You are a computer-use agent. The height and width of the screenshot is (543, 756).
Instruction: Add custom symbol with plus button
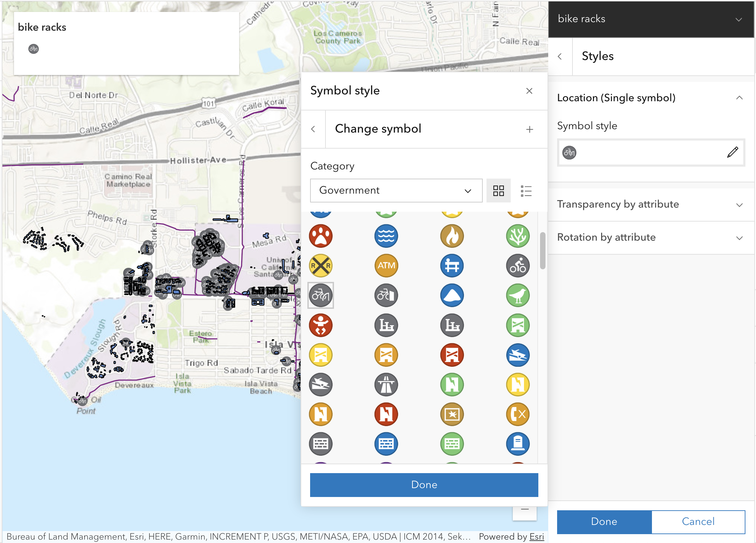click(529, 129)
